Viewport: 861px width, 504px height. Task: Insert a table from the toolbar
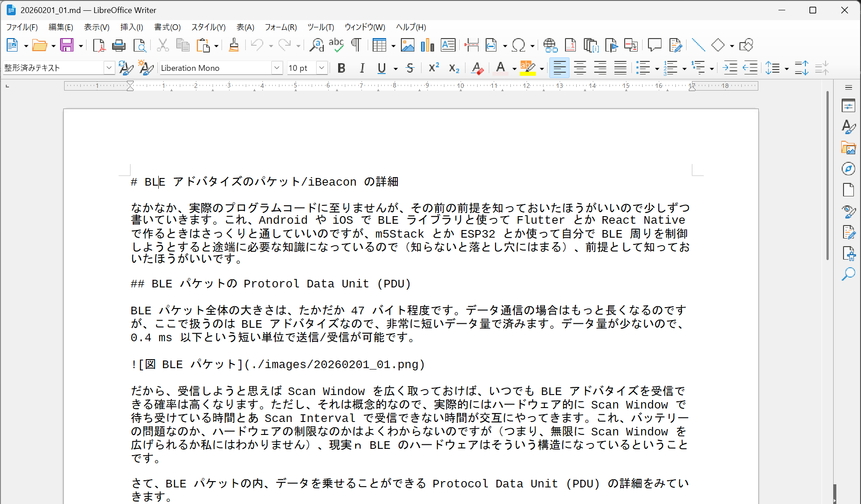379,45
